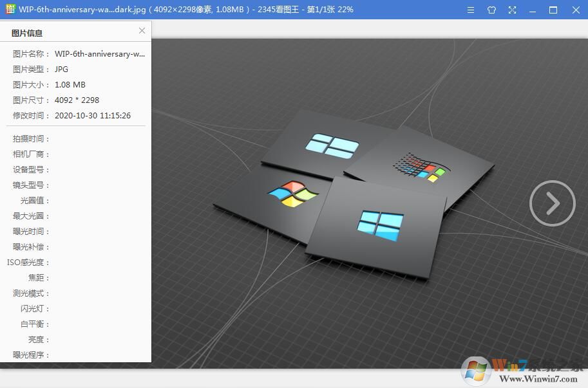Click the image dimensions value 4092 * 2298
The image size is (588, 388).
[x=78, y=100]
